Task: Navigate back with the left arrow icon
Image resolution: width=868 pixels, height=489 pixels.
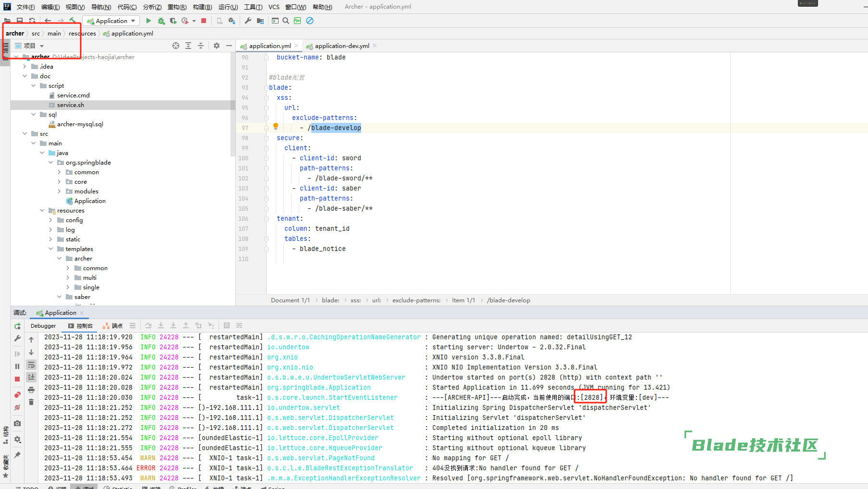Action: [48, 21]
